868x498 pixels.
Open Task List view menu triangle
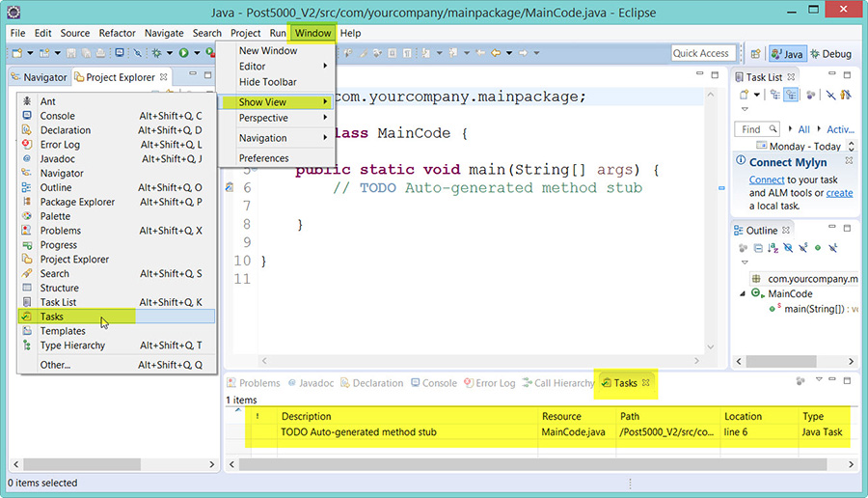click(x=745, y=109)
